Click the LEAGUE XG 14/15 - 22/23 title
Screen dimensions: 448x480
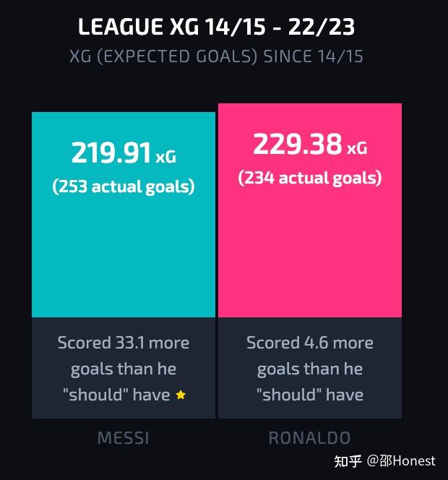coord(216,27)
